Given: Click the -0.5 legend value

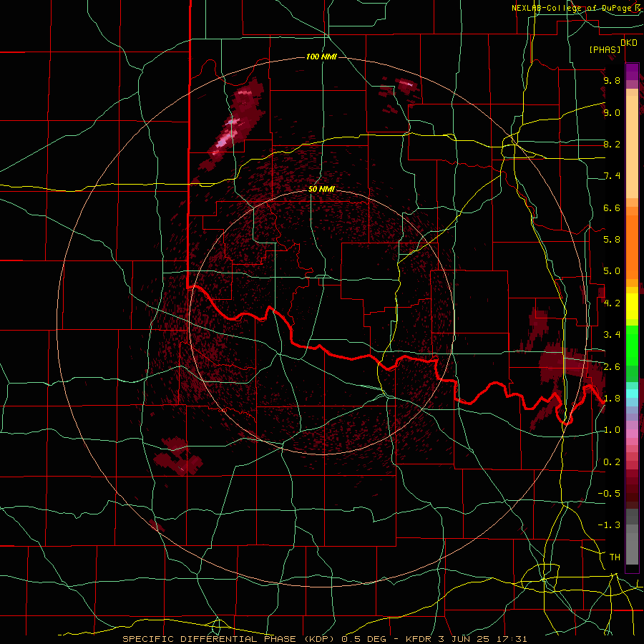Looking at the screenshot, I should (609, 494).
